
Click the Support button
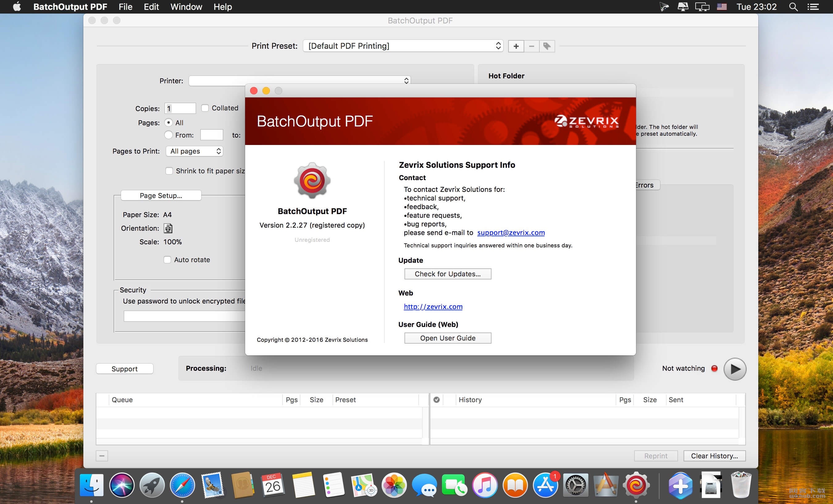[x=124, y=369]
